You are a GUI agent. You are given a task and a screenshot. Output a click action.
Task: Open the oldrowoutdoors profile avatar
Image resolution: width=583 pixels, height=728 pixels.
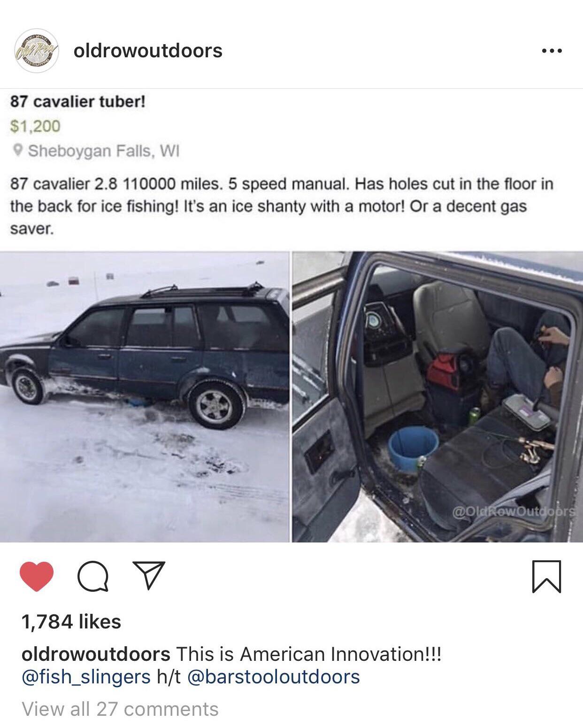(x=38, y=50)
